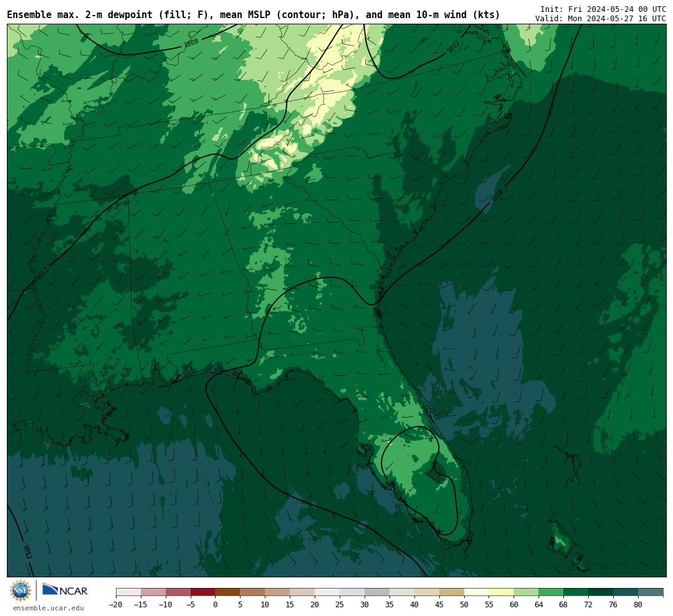Click the NSF logo

tap(21, 590)
